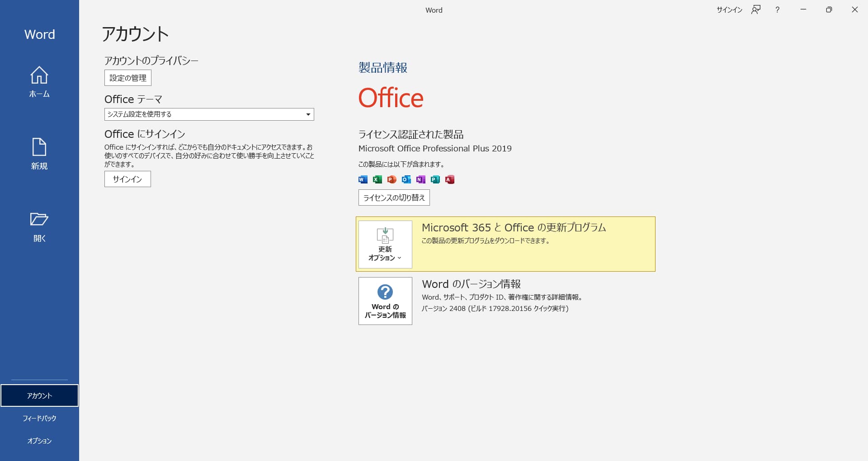Open the Office テーマ dropdown
Screen dimensions: 868x461
click(x=209, y=114)
